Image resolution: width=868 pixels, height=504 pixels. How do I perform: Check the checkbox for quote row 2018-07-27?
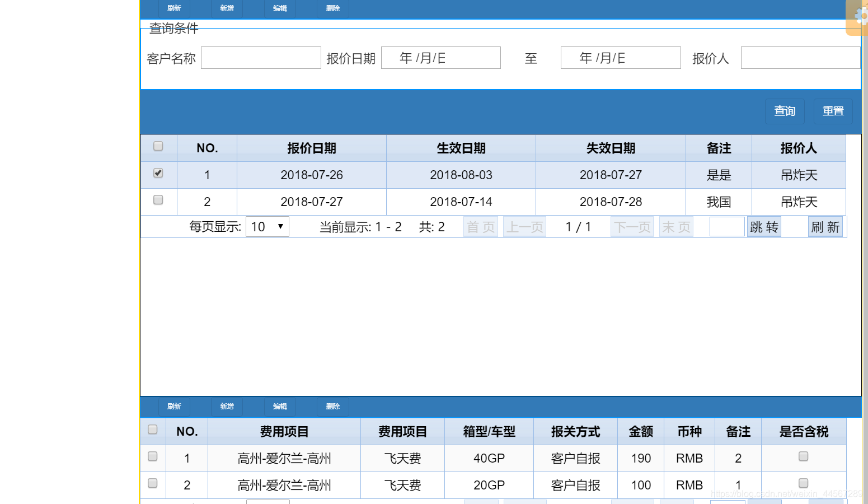[158, 200]
